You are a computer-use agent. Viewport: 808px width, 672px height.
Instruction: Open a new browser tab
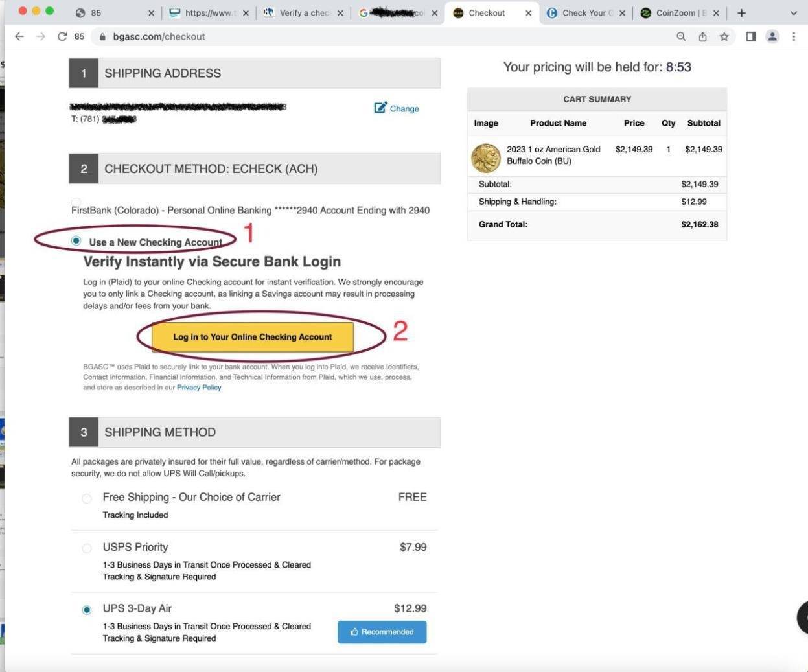[741, 13]
